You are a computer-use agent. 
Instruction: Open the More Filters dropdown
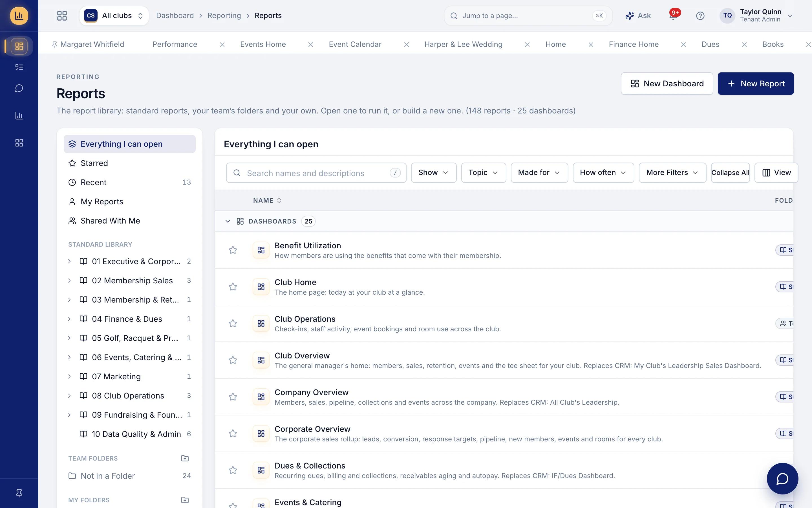[672, 173]
